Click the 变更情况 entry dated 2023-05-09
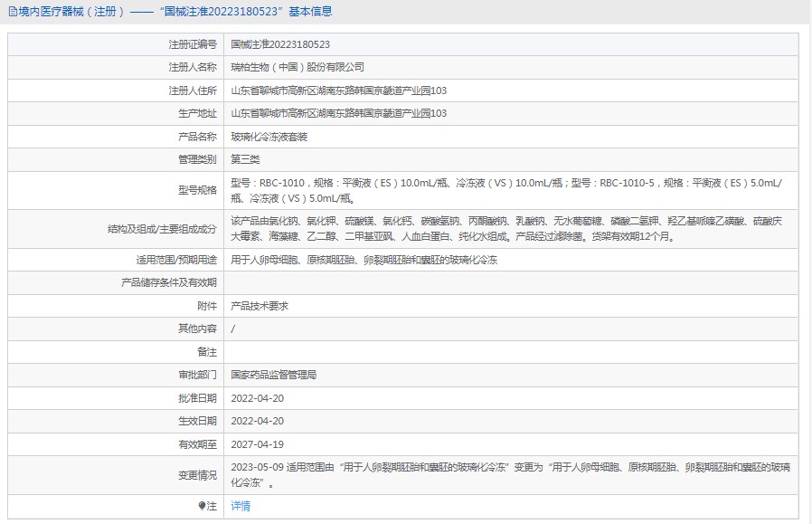This screenshot has width=812, height=524. tap(511, 475)
